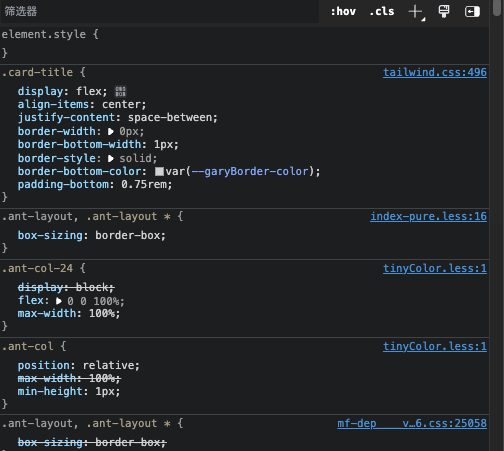Edit active box-sizing value border-box

[x=128, y=235]
